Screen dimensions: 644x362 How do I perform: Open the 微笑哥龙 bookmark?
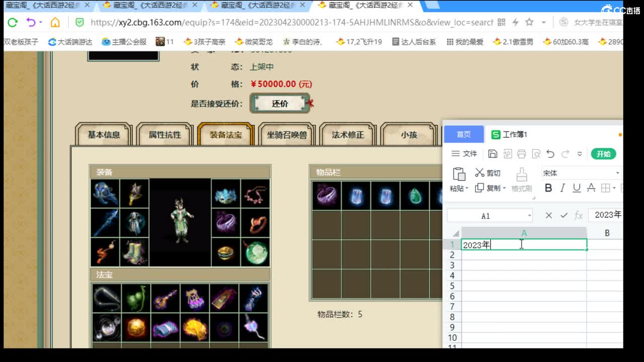[x=253, y=42]
